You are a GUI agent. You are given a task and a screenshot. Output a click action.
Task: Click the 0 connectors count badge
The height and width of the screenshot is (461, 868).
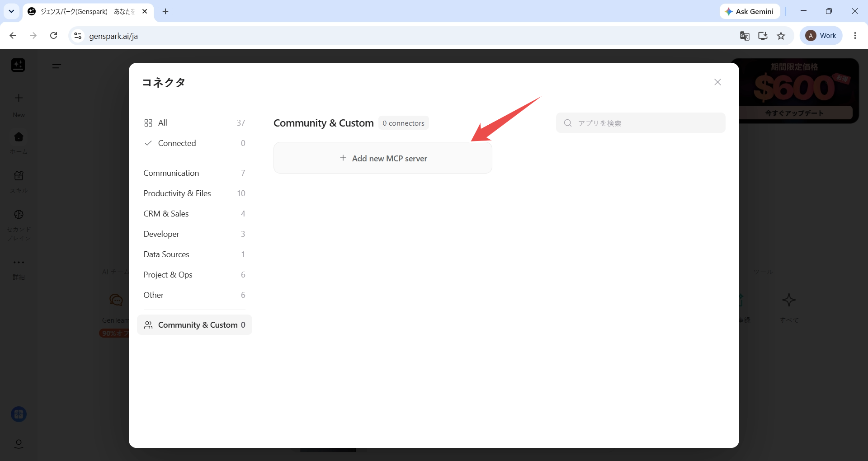coord(403,123)
